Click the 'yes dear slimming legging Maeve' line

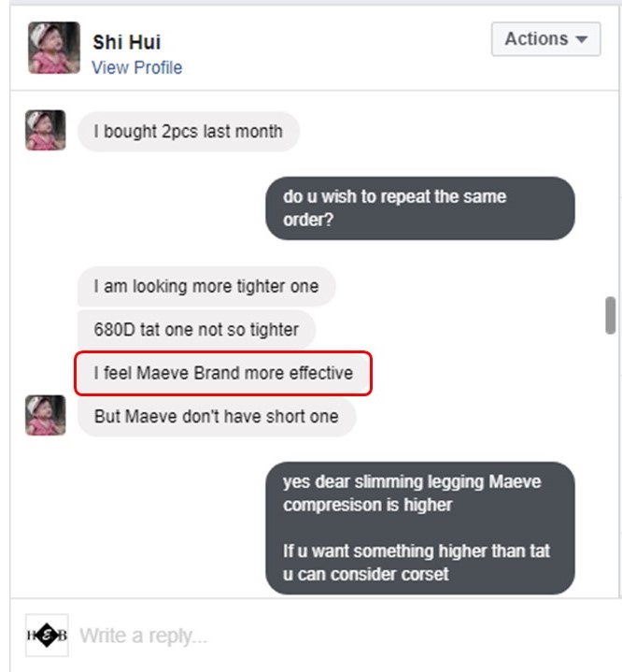[x=412, y=481]
